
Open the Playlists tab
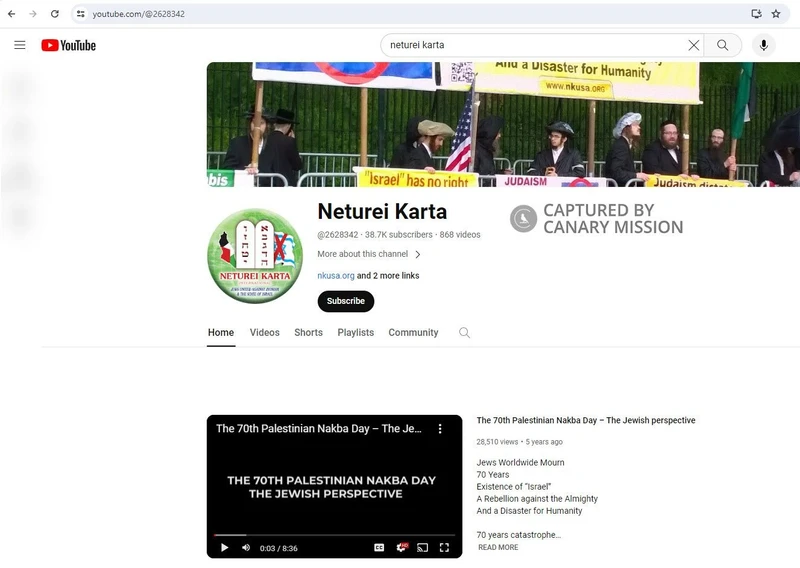click(356, 332)
